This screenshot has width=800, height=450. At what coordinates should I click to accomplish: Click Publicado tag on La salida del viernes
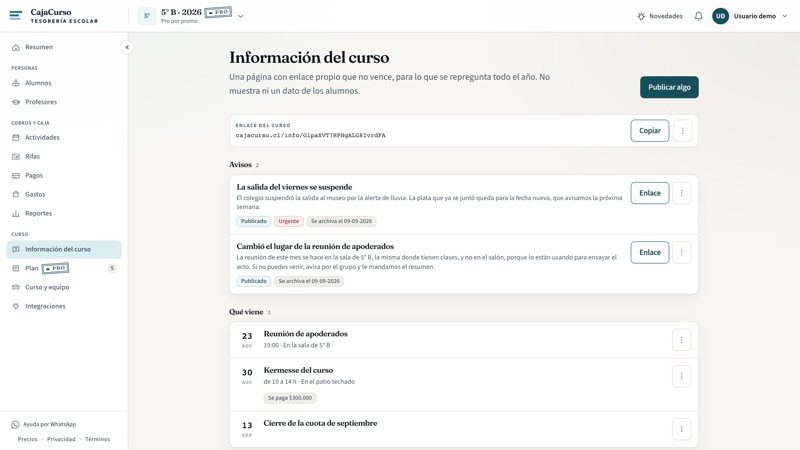click(x=254, y=221)
